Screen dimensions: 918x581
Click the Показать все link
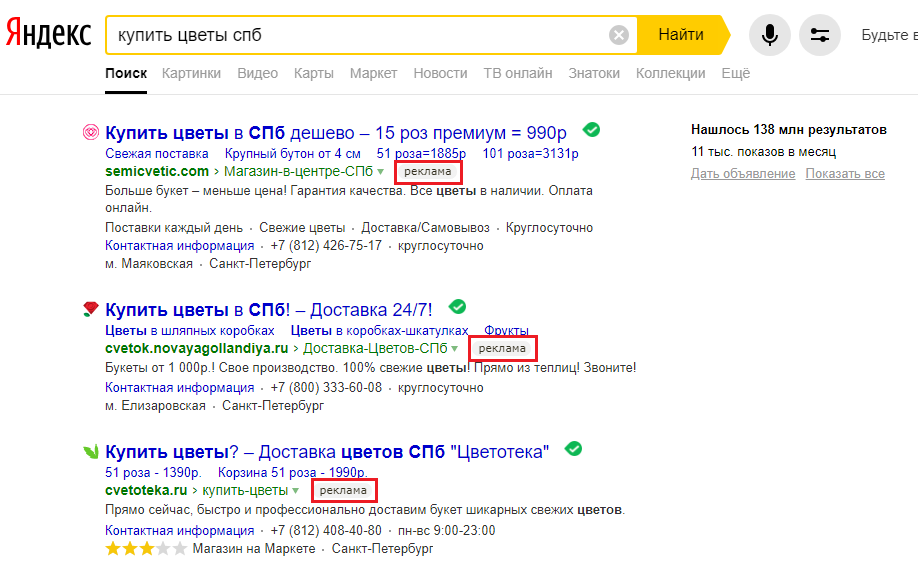coord(845,174)
